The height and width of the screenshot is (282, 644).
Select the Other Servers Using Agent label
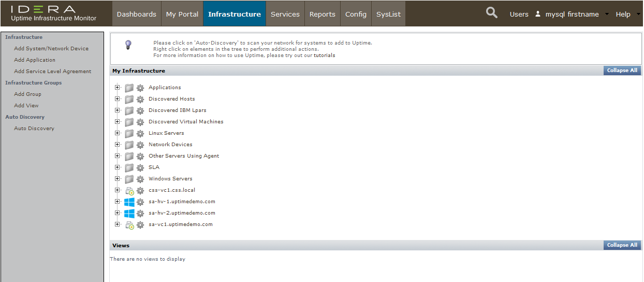pos(184,156)
